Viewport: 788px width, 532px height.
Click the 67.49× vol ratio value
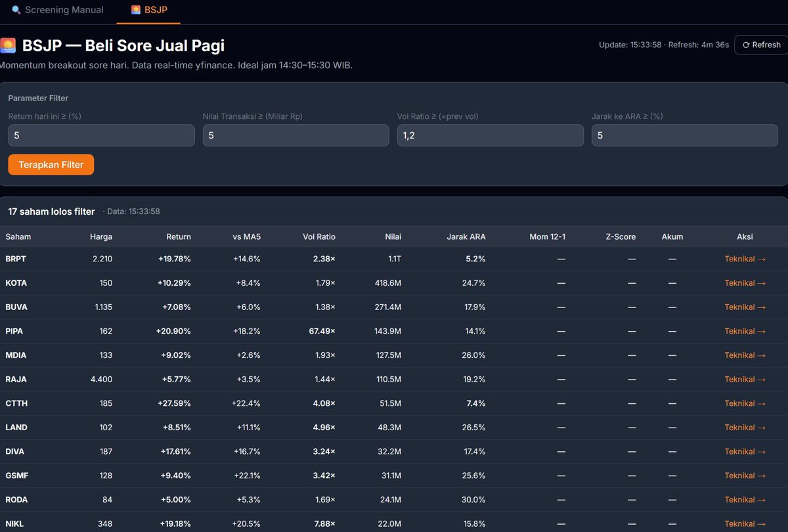[322, 331]
